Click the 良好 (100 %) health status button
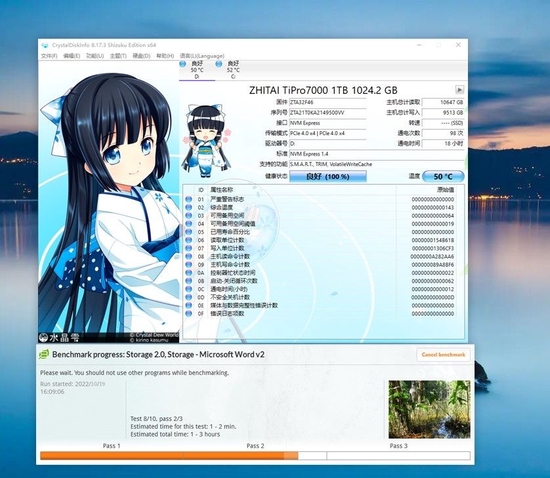Screen dimensions: 550x478 tap(328, 176)
